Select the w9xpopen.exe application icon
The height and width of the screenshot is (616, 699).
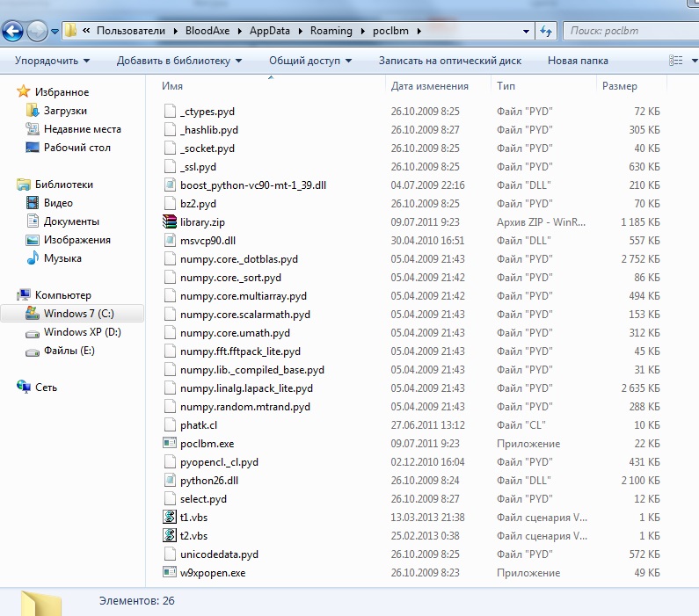point(170,572)
